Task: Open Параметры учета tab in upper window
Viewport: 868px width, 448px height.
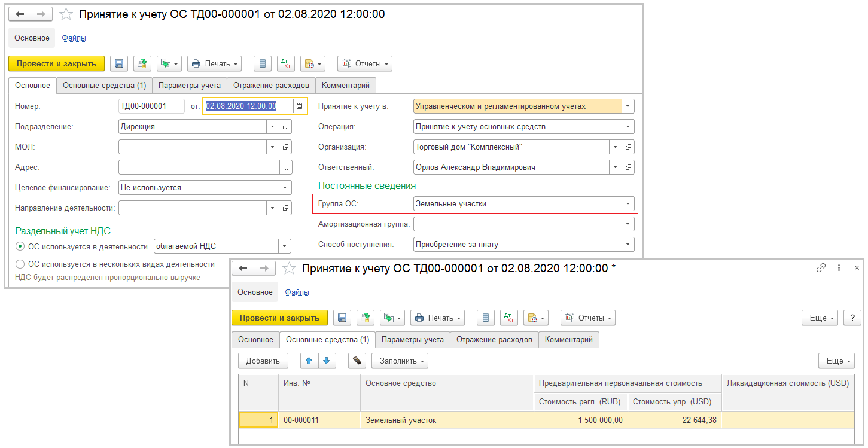Action: (190, 86)
